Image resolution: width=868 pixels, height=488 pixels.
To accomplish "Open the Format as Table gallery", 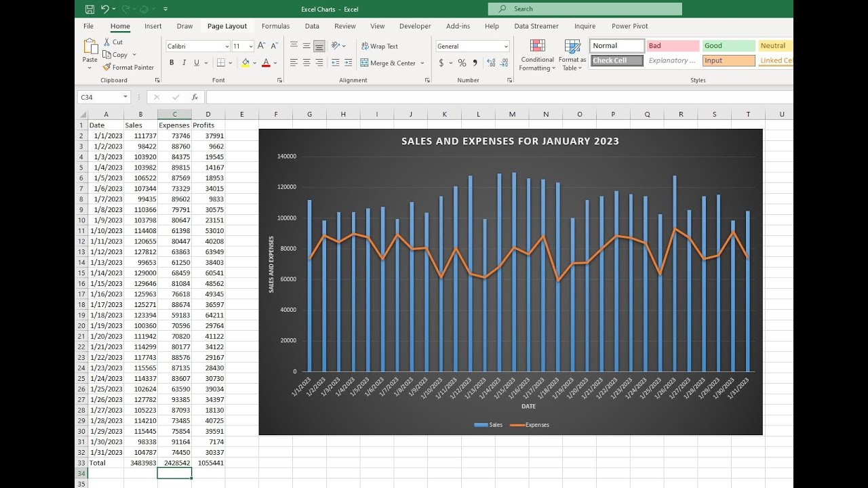I will coord(572,55).
